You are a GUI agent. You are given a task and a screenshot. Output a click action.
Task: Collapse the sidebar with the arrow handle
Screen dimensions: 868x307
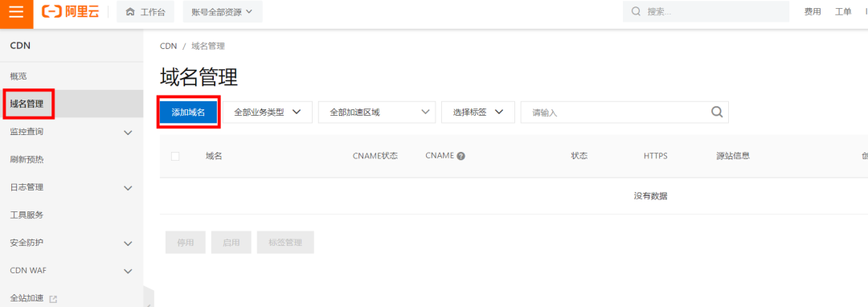(x=149, y=297)
